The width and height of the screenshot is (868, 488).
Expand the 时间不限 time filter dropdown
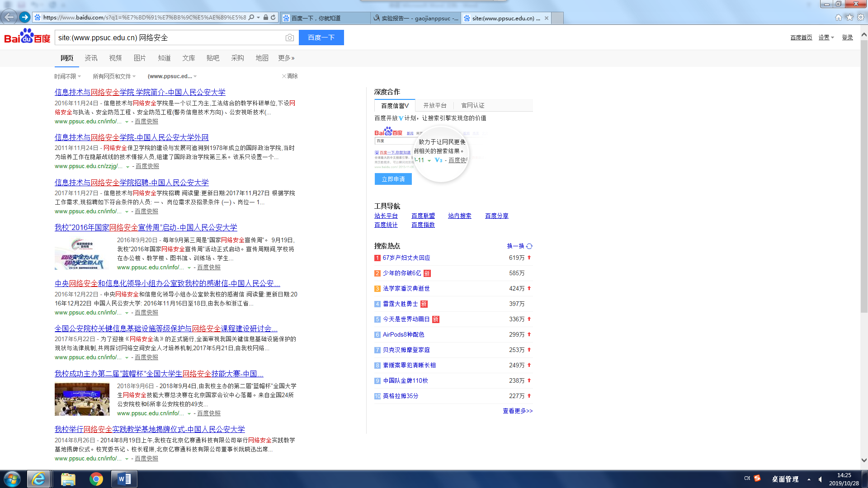(x=67, y=76)
